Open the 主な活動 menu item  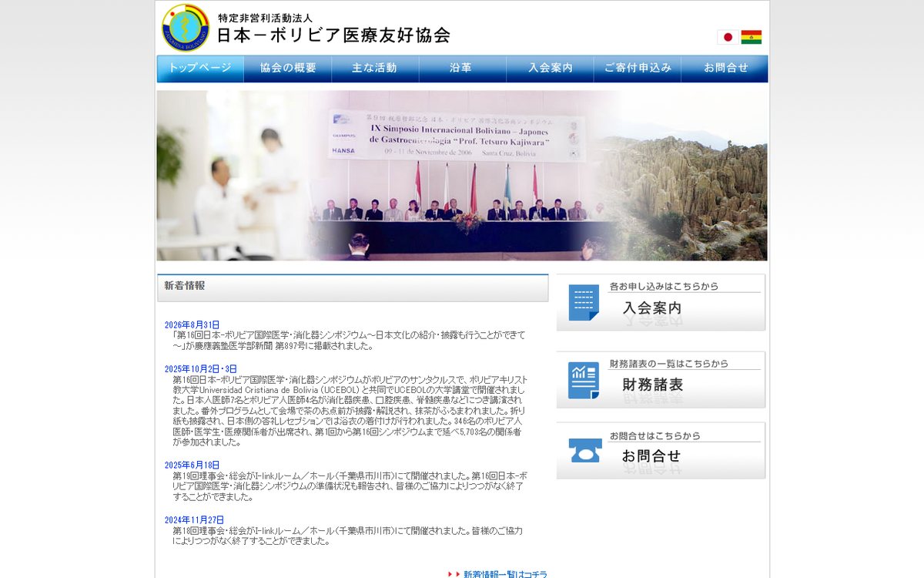point(375,69)
